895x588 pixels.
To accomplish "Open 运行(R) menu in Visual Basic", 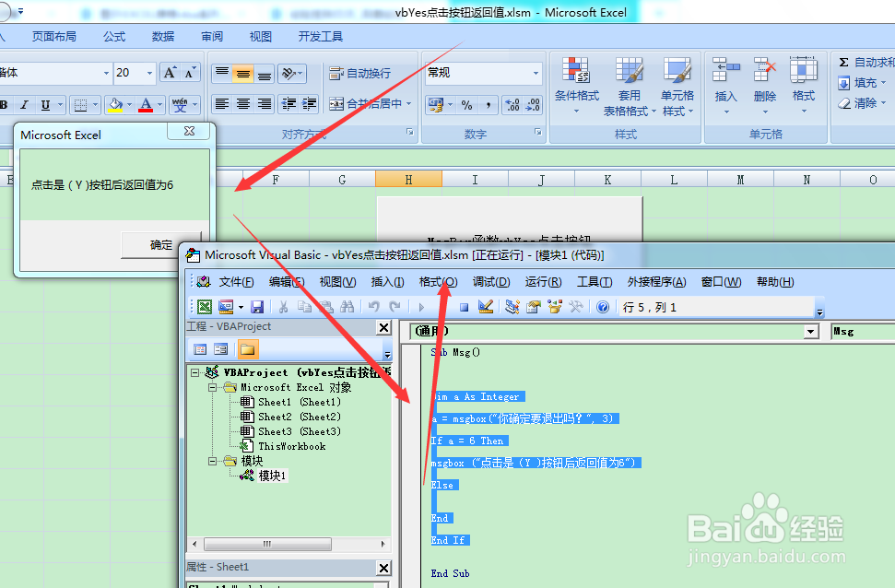I will [544, 282].
